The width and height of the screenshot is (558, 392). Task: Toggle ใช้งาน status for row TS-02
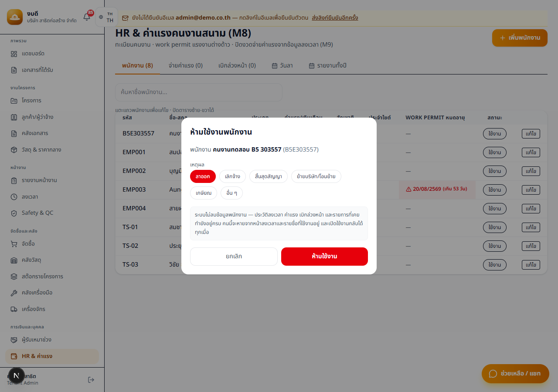point(495,246)
